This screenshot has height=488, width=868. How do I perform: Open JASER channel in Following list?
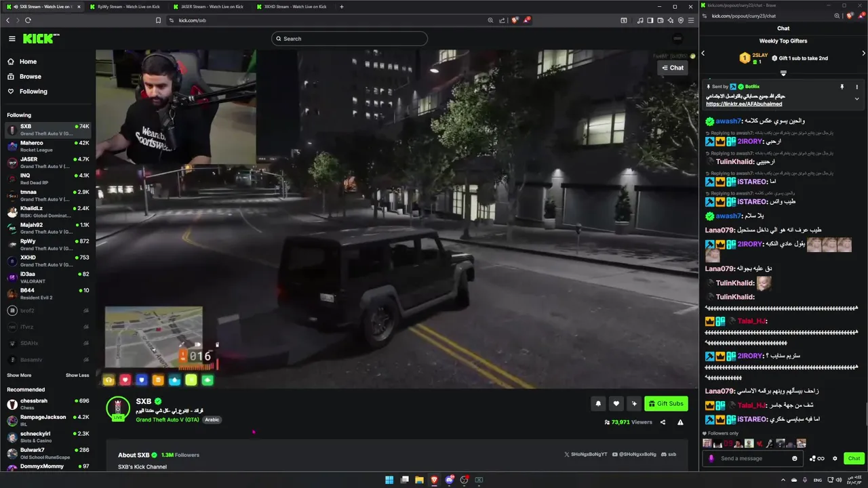click(47, 163)
